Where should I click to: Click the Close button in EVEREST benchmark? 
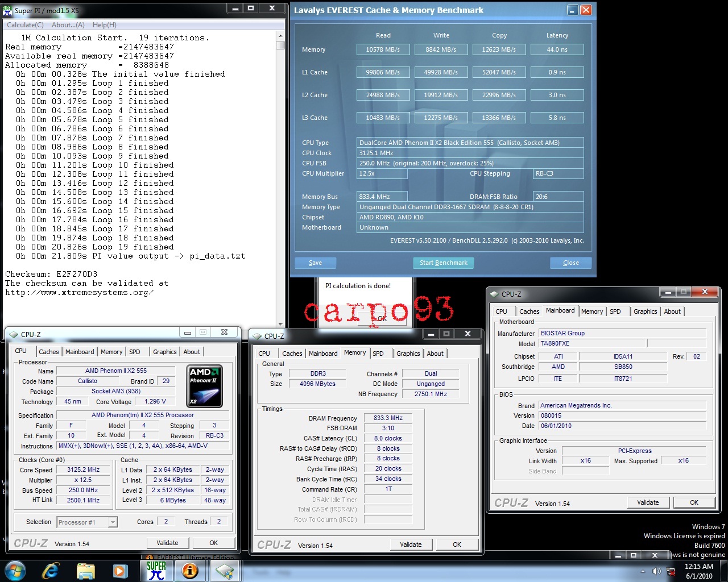point(571,263)
